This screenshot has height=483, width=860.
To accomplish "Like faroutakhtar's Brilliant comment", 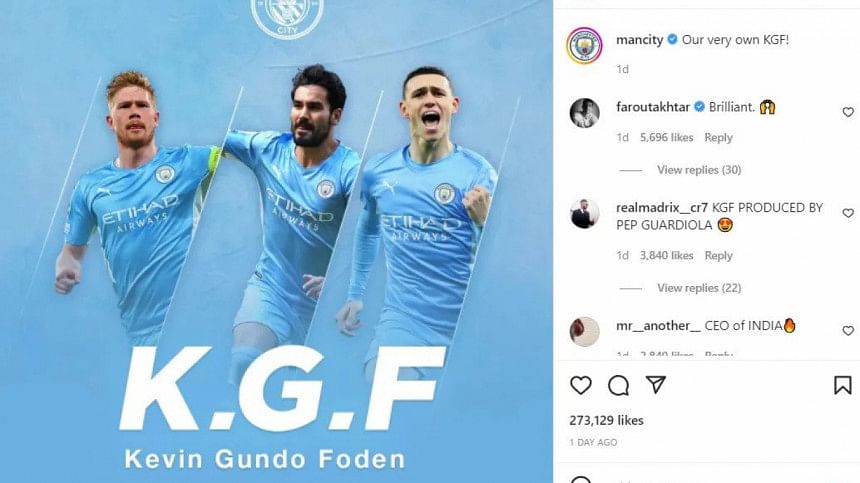I will click(x=848, y=112).
